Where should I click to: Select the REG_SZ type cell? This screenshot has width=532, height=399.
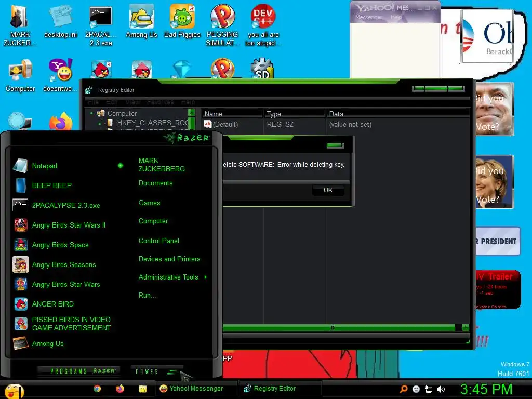pos(280,125)
